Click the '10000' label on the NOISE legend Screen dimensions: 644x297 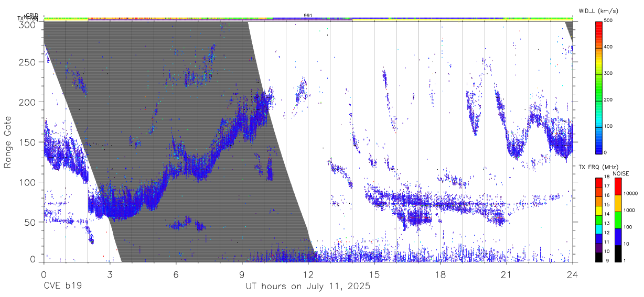click(631, 193)
